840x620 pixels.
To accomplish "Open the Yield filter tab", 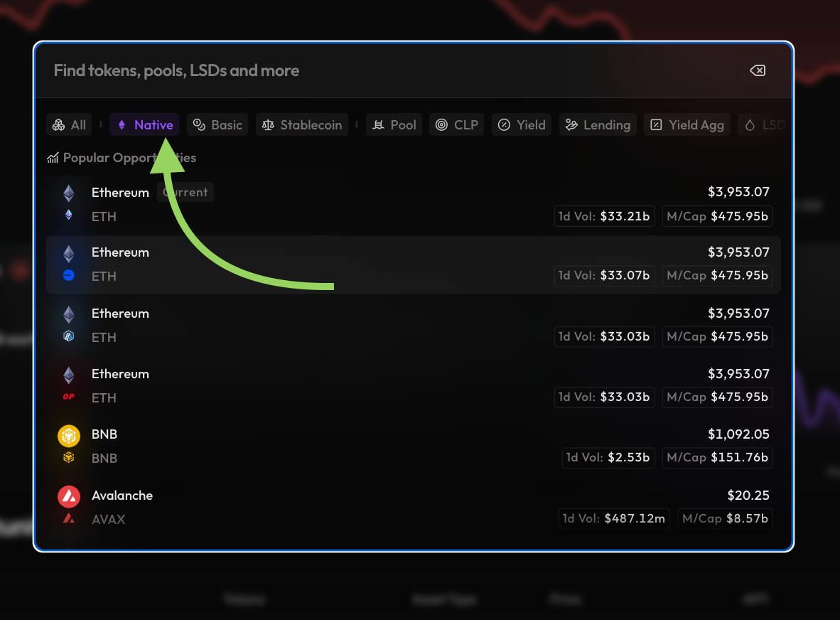I will 522,125.
